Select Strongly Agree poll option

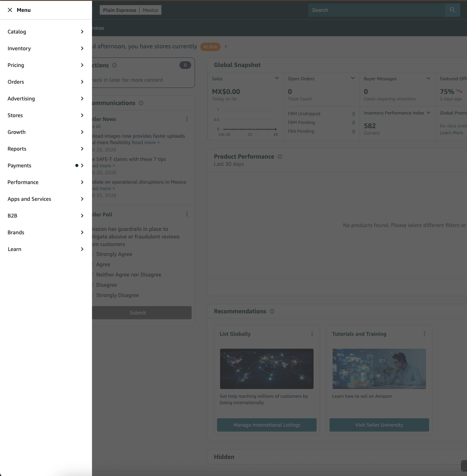[114, 254]
